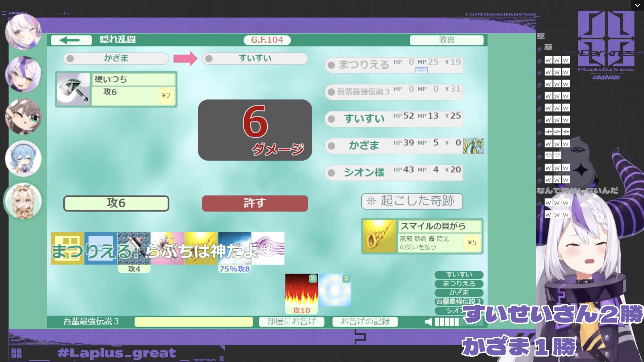The width and height of the screenshot is (644, 362).
Task: Select the glowing light miracle card
Action: 335,290
